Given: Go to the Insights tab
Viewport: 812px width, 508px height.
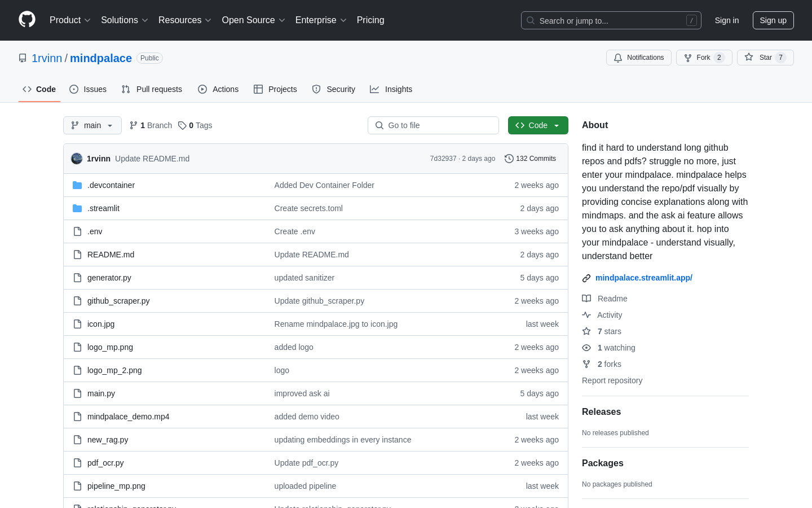Looking at the screenshot, I should point(391,89).
